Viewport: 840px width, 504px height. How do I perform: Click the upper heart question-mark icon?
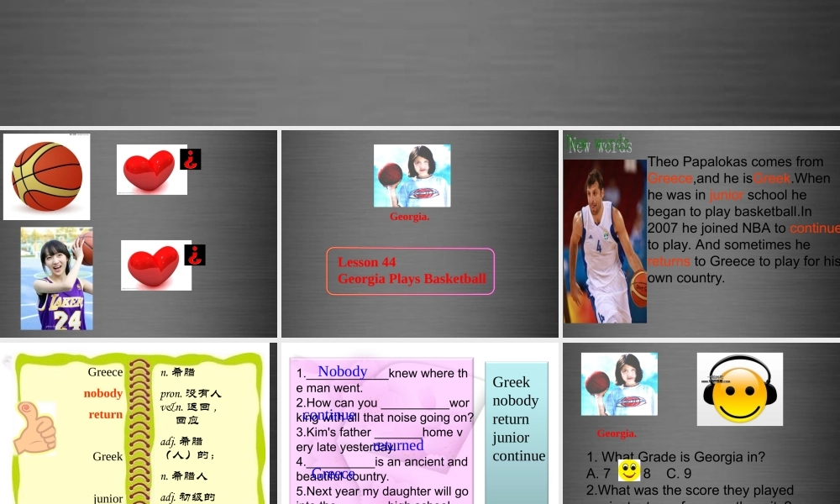(x=151, y=168)
